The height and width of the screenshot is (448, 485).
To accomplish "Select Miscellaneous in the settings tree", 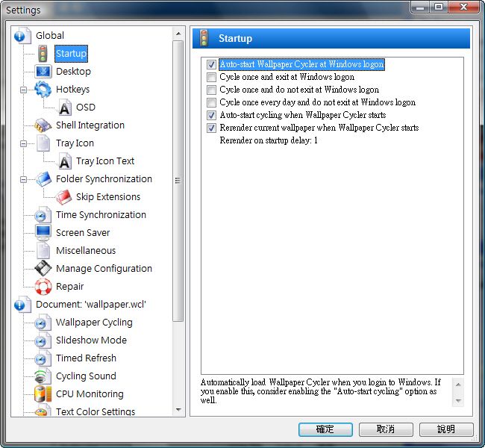I will 86,251.
